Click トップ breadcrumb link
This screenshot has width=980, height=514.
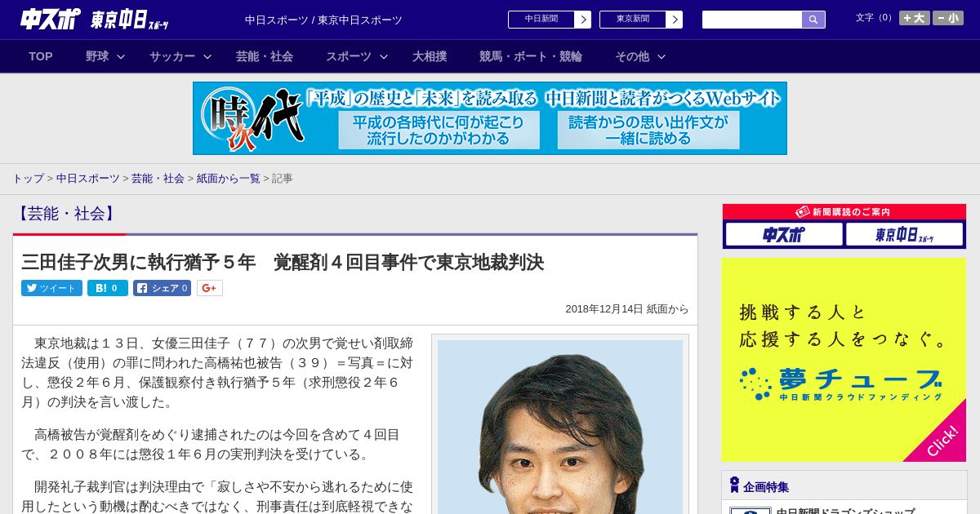pos(28,178)
